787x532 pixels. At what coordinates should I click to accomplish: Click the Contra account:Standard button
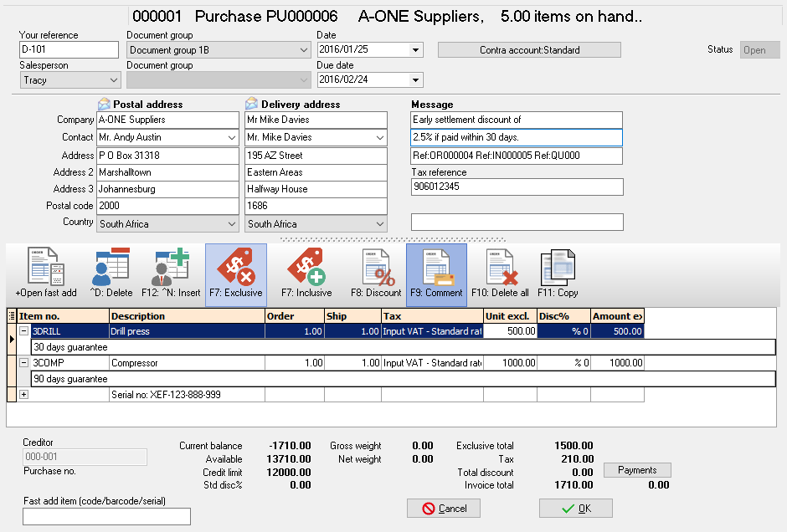pyautogui.click(x=529, y=50)
